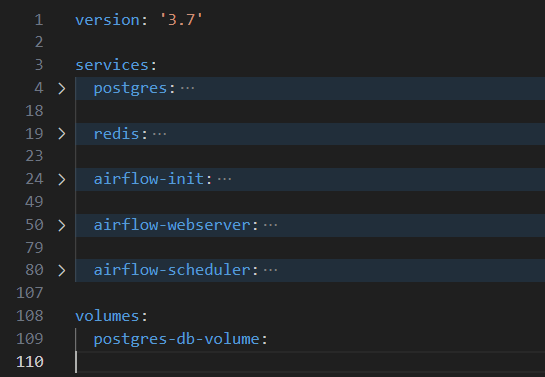Unfold the airflow-scheduler block chevron

click(x=62, y=271)
